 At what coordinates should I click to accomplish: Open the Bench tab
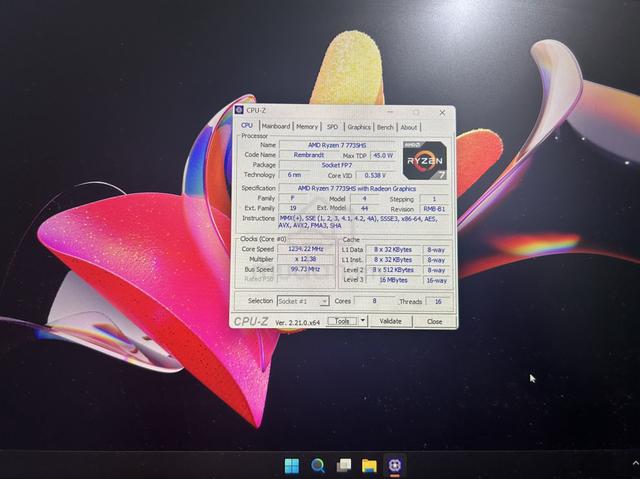[x=385, y=127]
